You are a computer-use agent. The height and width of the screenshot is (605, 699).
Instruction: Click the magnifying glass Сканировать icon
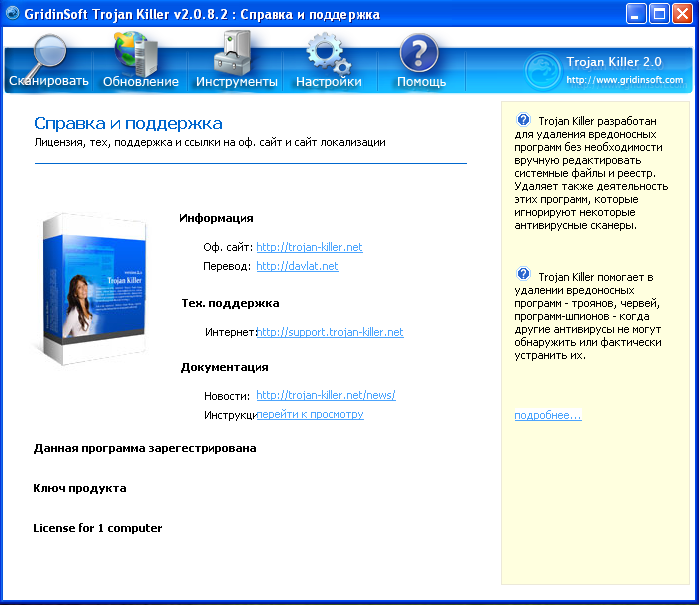pyautogui.click(x=45, y=56)
